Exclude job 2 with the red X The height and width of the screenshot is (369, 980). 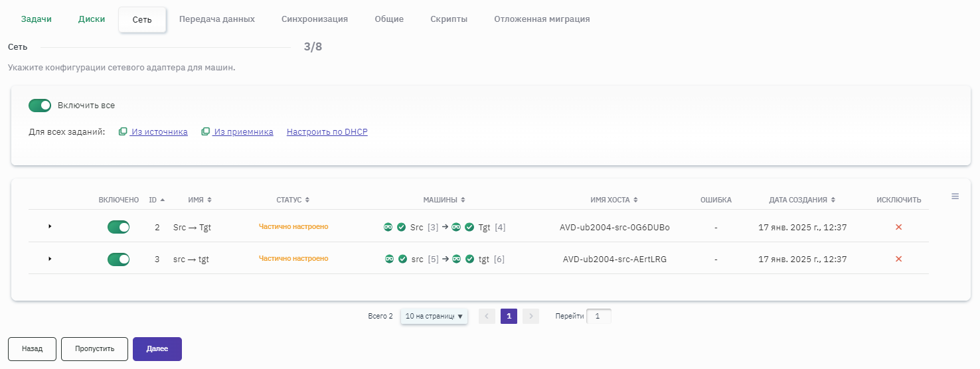coord(898,227)
